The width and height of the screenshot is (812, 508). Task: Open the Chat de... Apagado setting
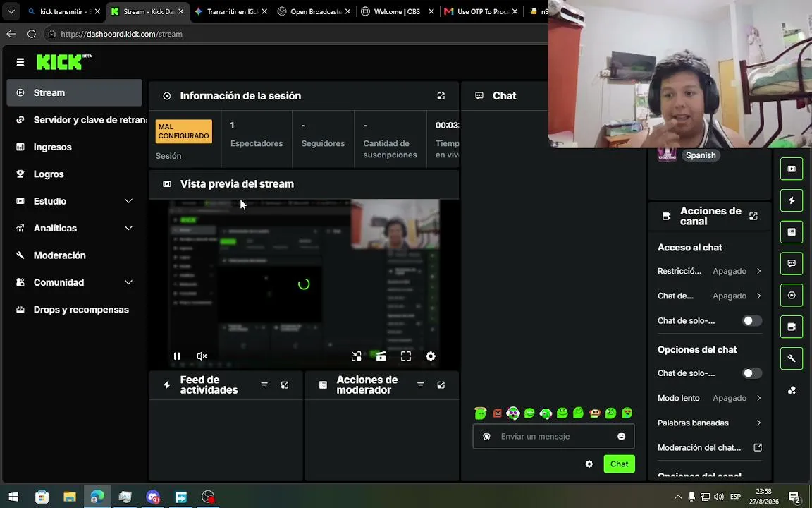click(710, 296)
